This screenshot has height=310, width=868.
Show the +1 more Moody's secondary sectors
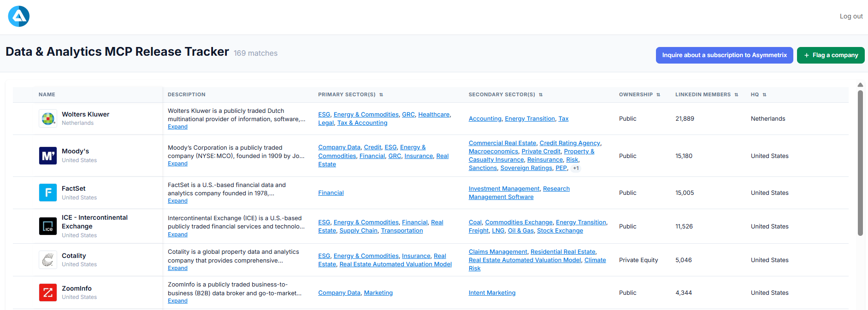pos(576,168)
